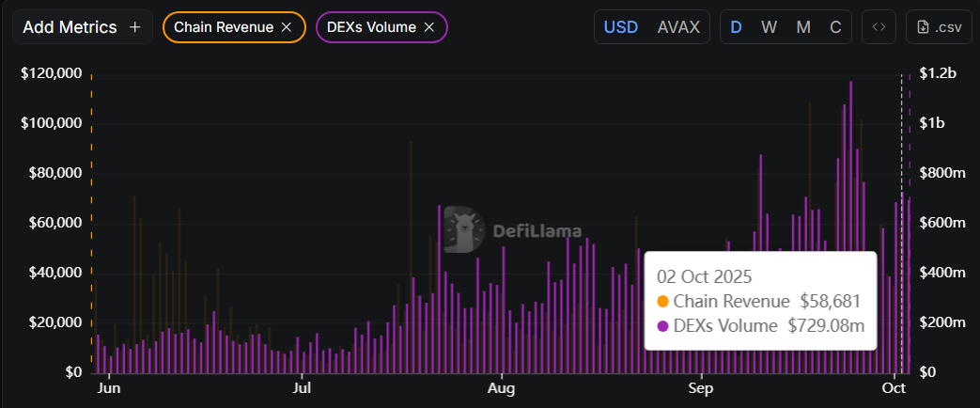Image resolution: width=980 pixels, height=408 pixels.
Task: Remove Chain Revenue metric with its X
Action: coord(287,27)
